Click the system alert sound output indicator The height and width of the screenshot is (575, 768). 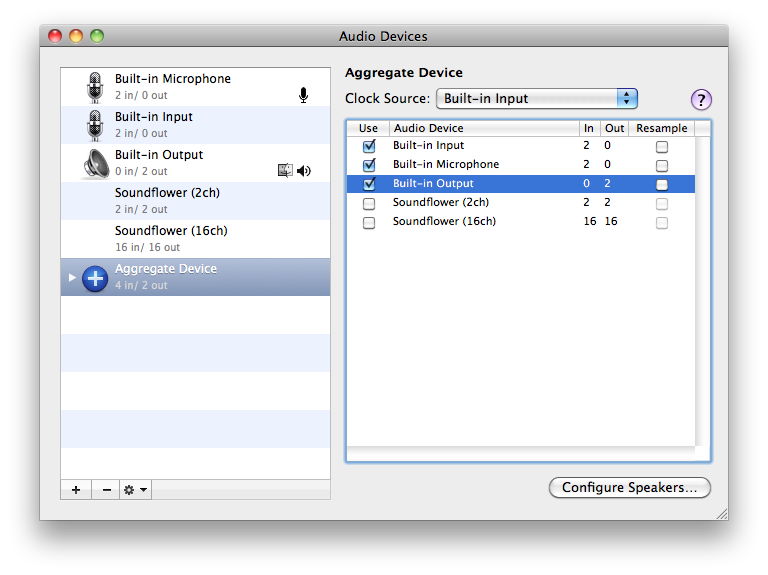click(x=285, y=171)
